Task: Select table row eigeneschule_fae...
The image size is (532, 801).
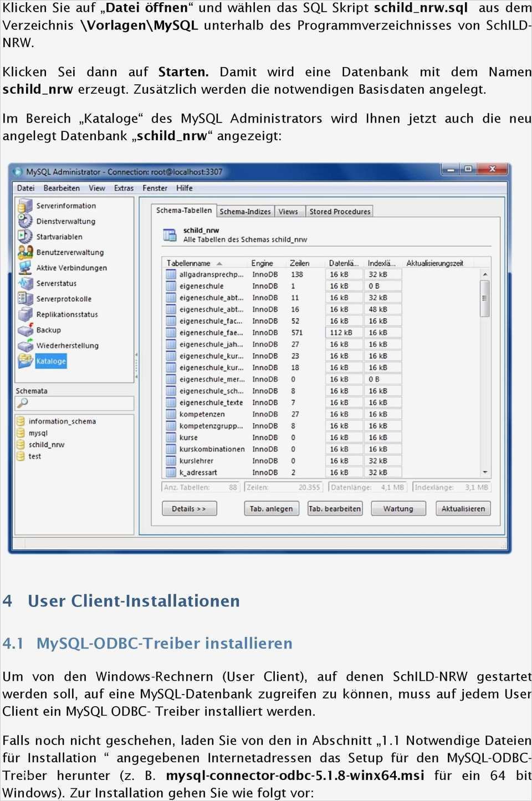Action: (321, 333)
